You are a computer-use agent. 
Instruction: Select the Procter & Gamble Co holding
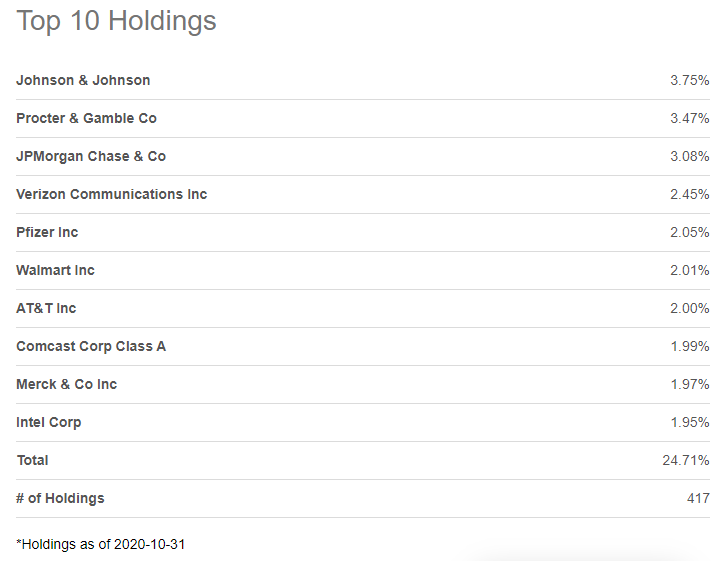[86, 118]
